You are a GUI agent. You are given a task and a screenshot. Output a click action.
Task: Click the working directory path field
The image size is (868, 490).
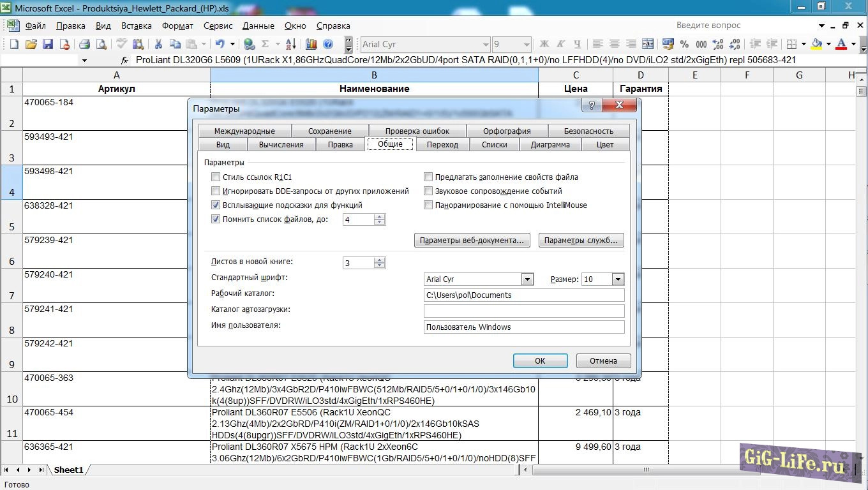coord(523,295)
